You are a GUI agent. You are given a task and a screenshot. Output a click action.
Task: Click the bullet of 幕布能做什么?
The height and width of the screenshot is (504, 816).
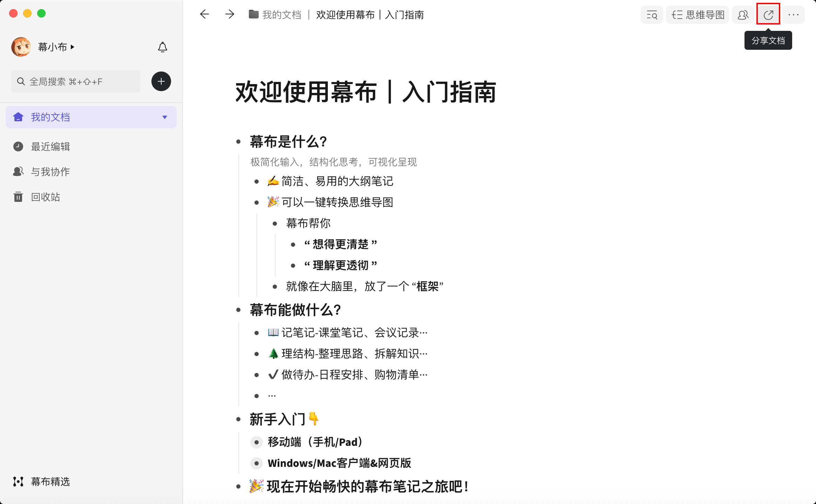click(238, 310)
